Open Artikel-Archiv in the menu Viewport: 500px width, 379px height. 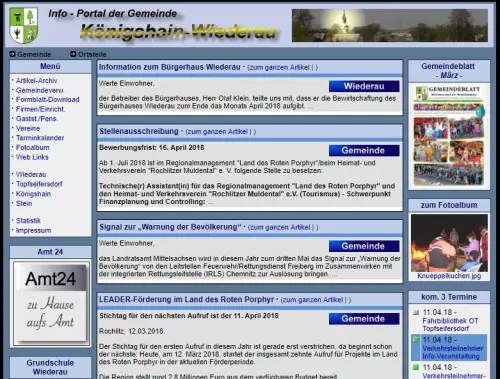(37, 81)
